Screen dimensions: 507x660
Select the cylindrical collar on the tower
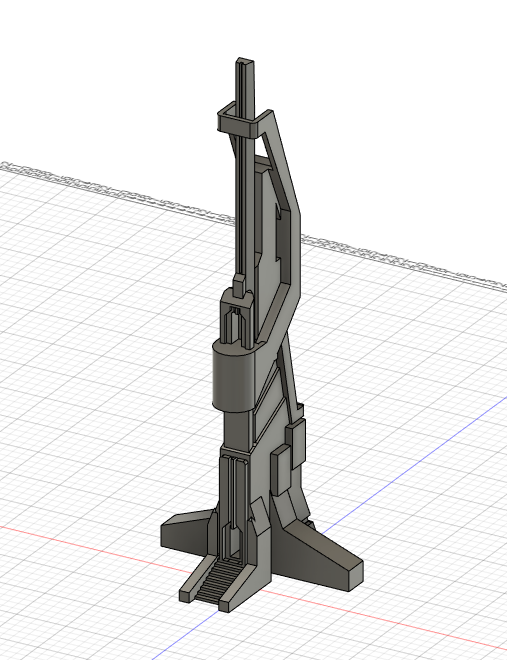234,375
